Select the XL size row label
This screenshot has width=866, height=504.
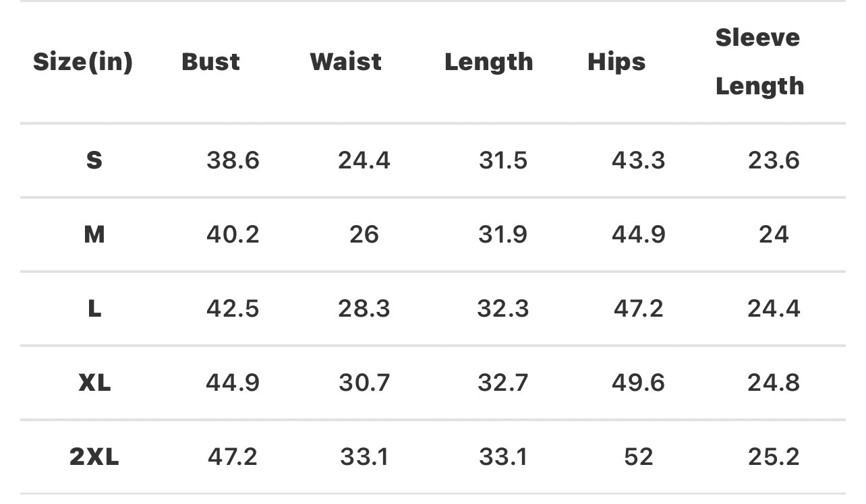(94, 383)
